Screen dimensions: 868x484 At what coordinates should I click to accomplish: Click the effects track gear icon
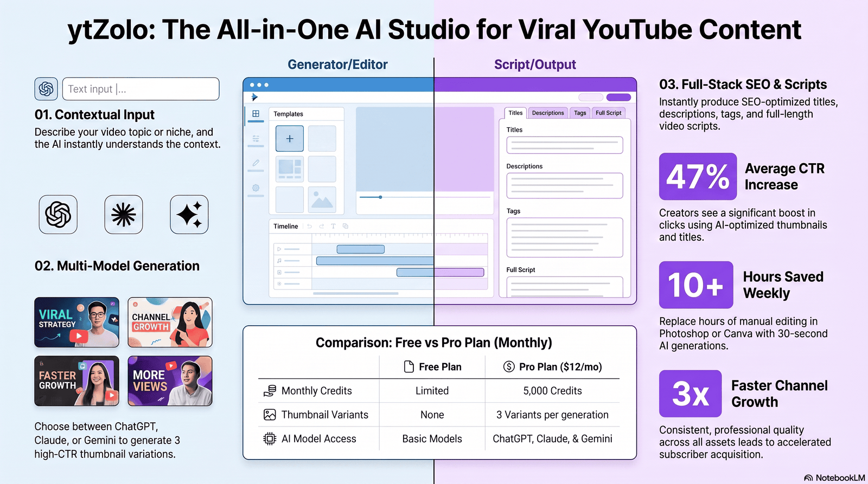(x=279, y=283)
